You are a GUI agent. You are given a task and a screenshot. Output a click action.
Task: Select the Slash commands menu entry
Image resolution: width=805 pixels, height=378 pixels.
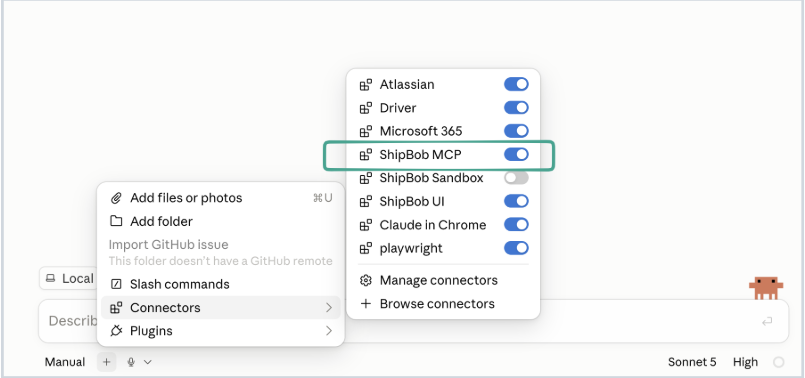click(221, 285)
